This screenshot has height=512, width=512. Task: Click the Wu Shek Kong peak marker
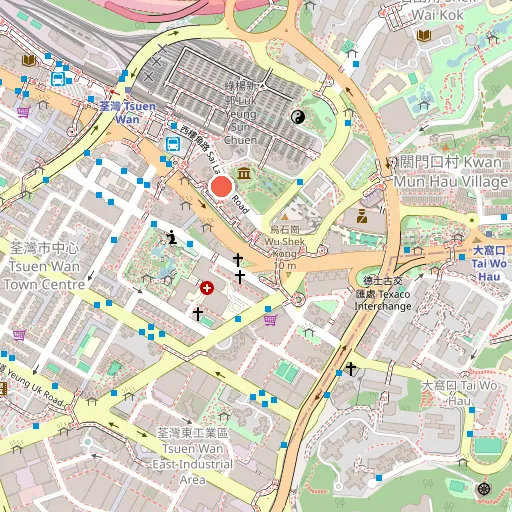pyautogui.click(x=284, y=217)
